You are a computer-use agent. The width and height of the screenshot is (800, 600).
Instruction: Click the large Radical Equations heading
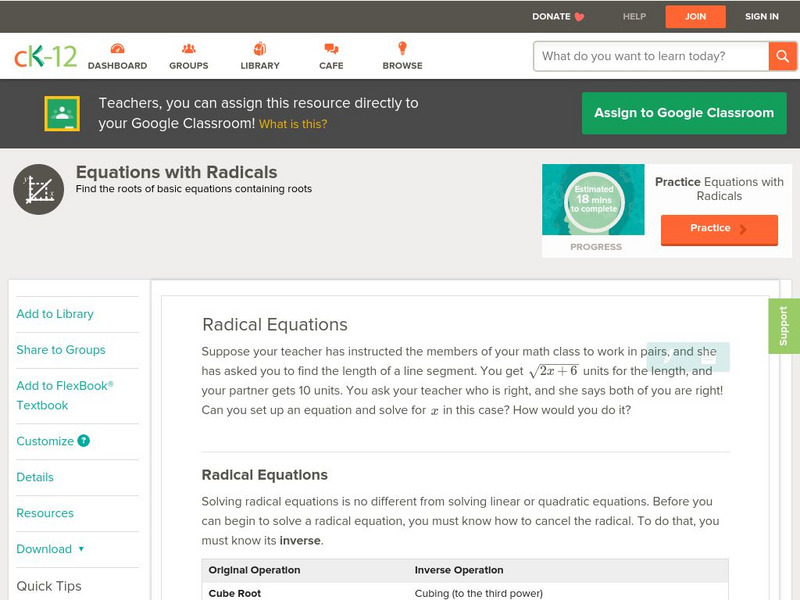pos(275,324)
